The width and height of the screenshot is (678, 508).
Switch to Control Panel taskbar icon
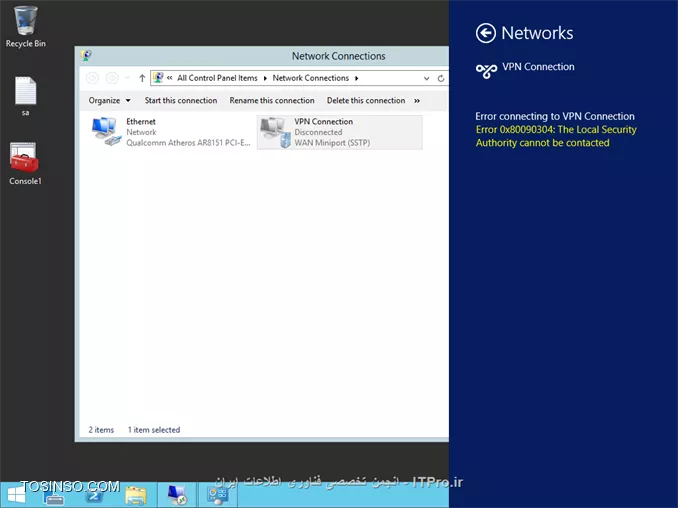pyautogui.click(x=217, y=495)
